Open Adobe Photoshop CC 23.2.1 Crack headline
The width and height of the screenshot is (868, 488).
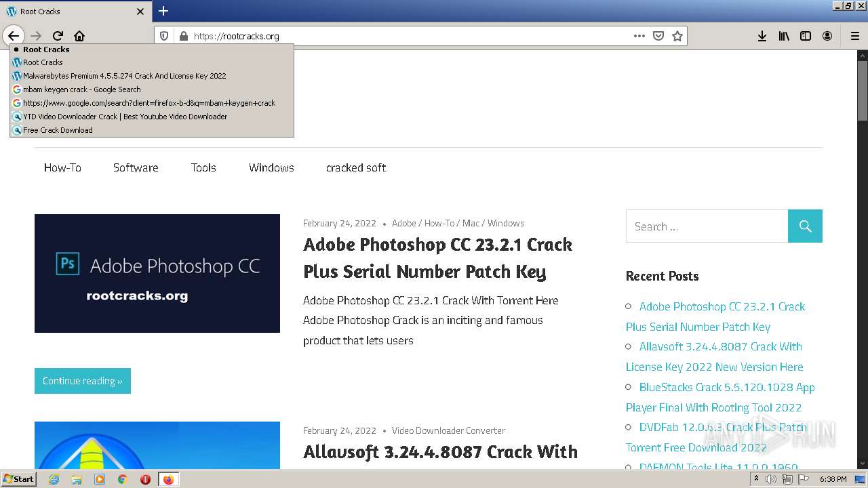click(437, 258)
